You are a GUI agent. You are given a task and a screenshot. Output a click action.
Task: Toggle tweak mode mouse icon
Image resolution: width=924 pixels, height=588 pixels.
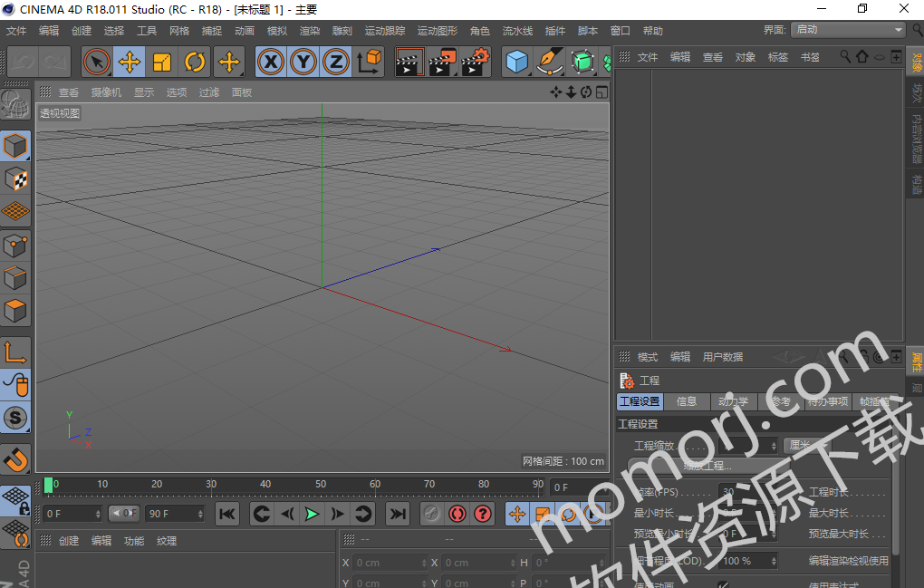(15, 385)
